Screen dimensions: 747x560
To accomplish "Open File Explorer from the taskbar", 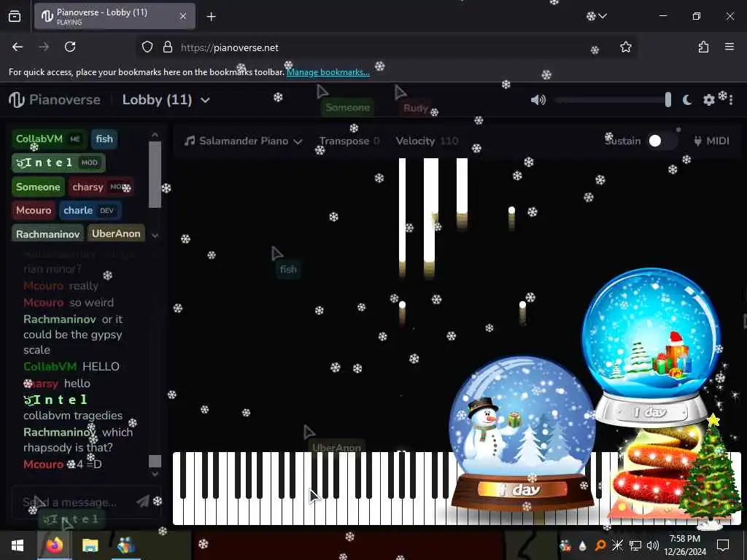I will [90, 545].
